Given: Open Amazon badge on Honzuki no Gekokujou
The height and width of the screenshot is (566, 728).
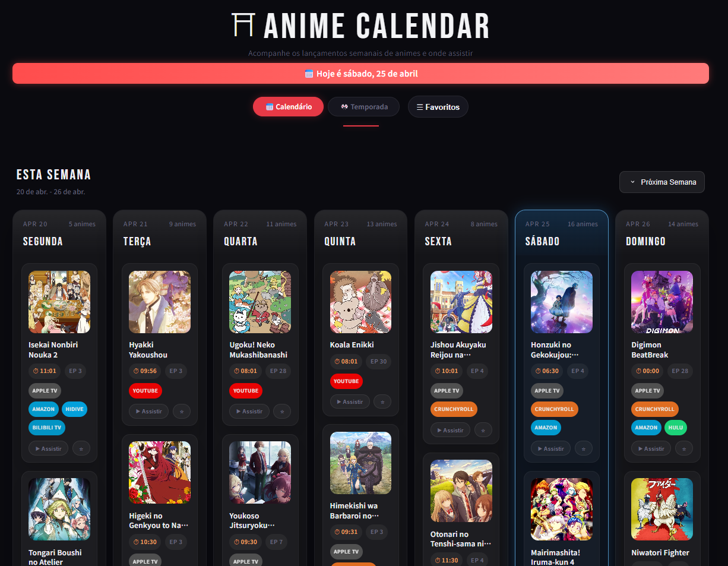Looking at the screenshot, I should click(546, 428).
